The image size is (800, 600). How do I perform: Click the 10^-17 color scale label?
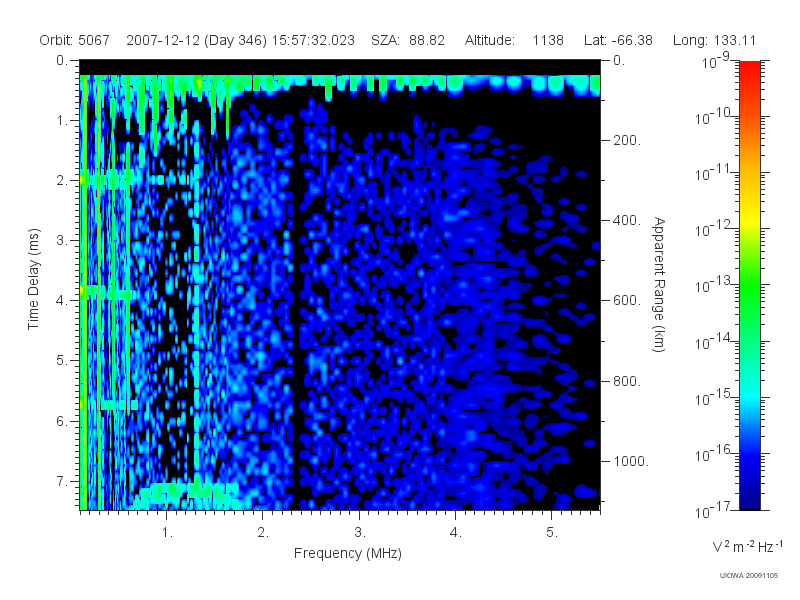[x=713, y=510]
